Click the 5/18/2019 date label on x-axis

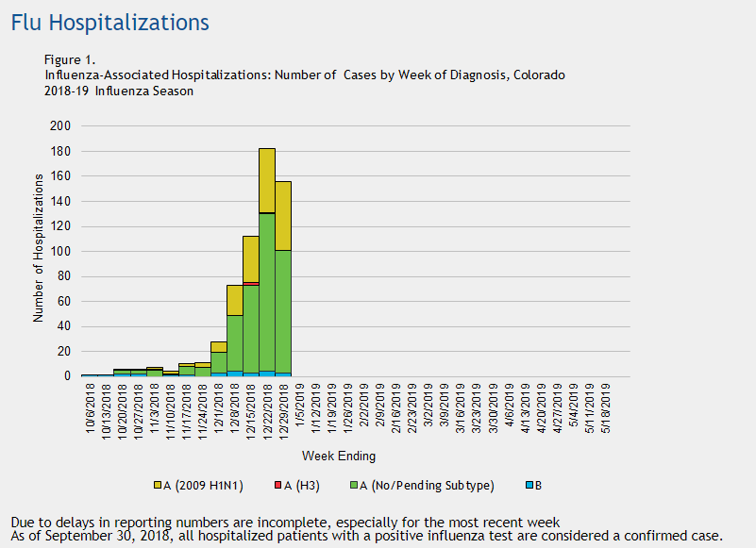(604, 407)
